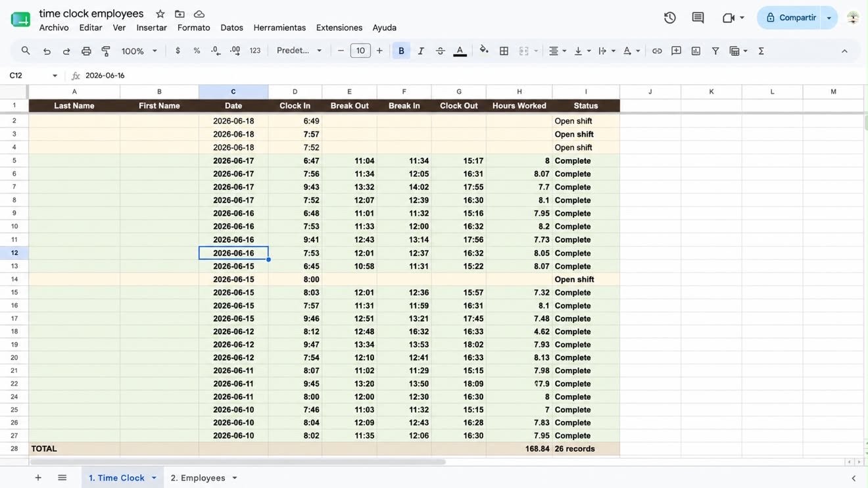Open version history clock icon

point(670,18)
